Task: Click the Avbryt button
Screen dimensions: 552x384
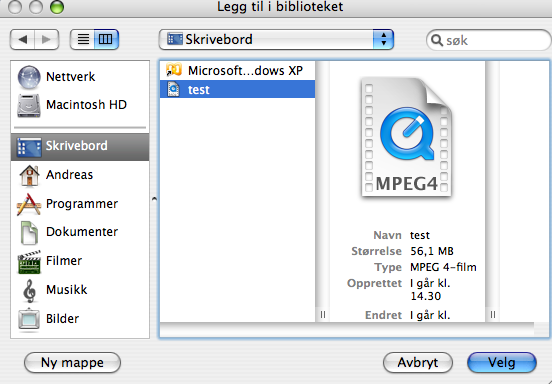Action: tap(418, 363)
